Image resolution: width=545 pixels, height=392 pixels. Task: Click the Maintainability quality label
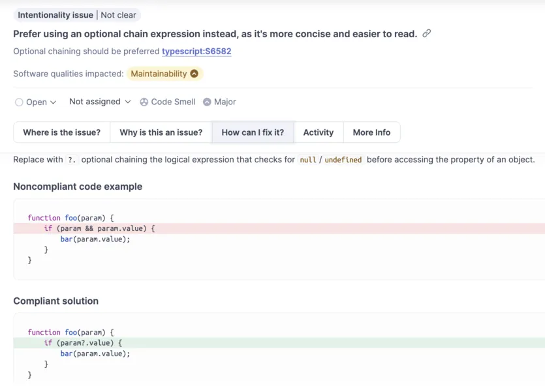click(x=159, y=74)
